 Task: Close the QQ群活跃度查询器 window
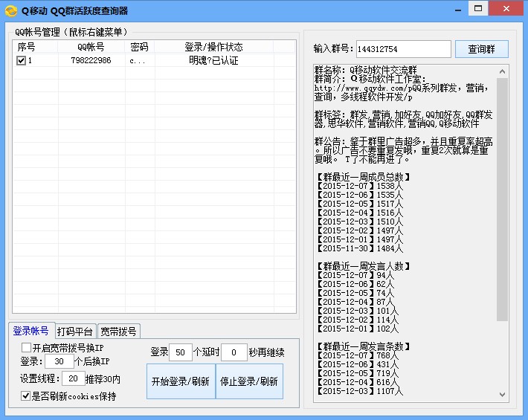coord(506,8)
